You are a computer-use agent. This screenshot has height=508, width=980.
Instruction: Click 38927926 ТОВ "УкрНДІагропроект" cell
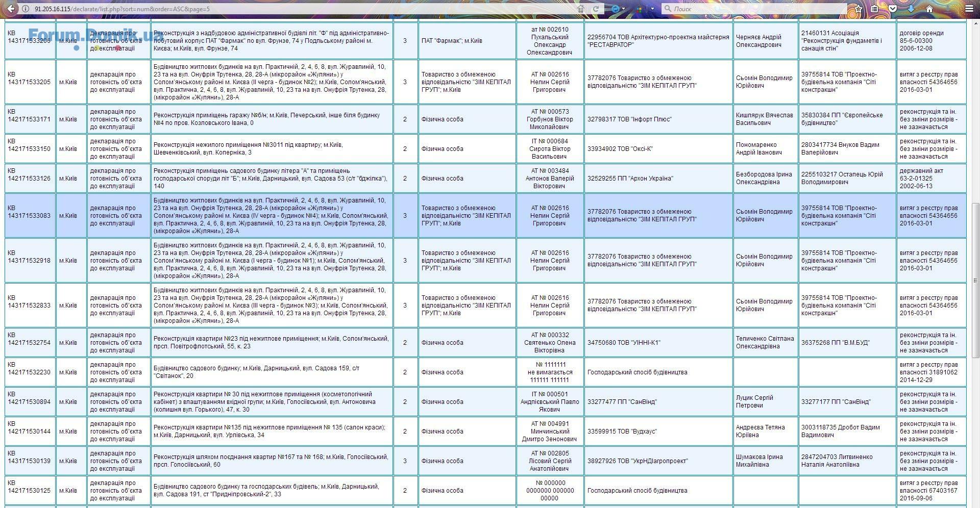coord(658,461)
